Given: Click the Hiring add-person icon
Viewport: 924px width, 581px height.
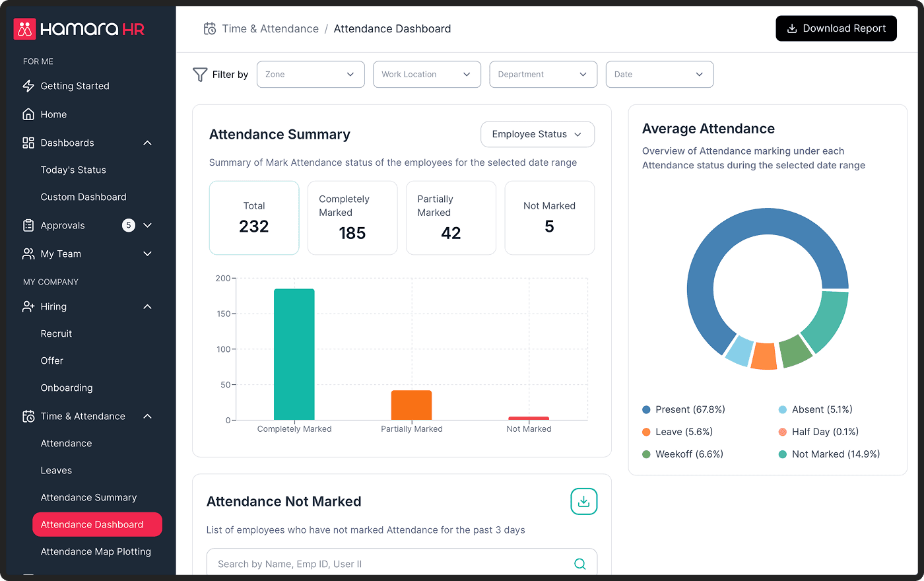Looking at the screenshot, I should (28, 306).
